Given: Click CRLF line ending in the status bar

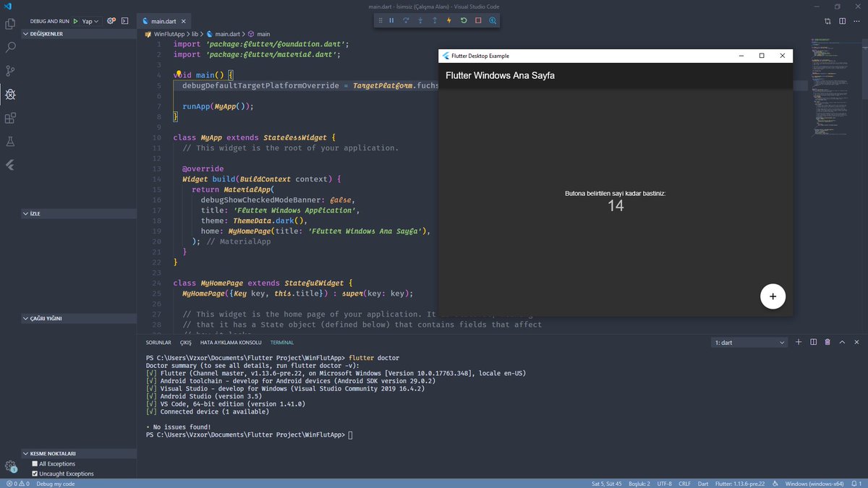Looking at the screenshot, I should click(x=686, y=483).
